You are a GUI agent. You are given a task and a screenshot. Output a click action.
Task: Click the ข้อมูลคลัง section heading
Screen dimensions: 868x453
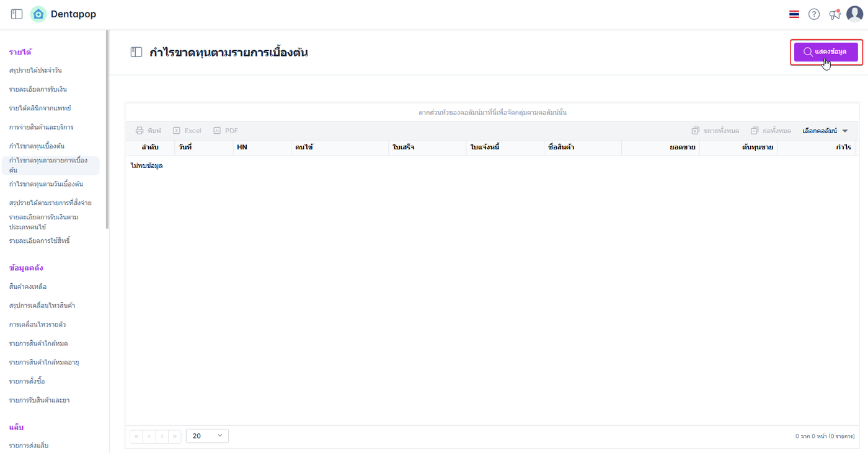pyautogui.click(x=26, y=268)
